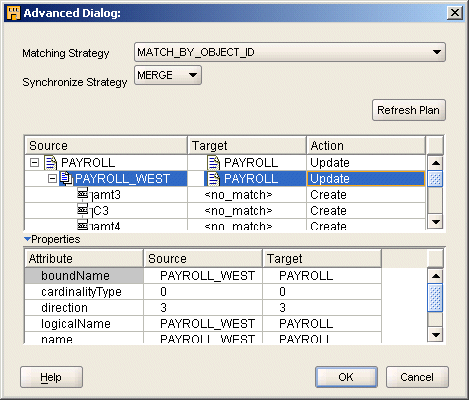469x400 pixels.
Task: Click the amt3 attribute icon
Action: tap(83, 194)
